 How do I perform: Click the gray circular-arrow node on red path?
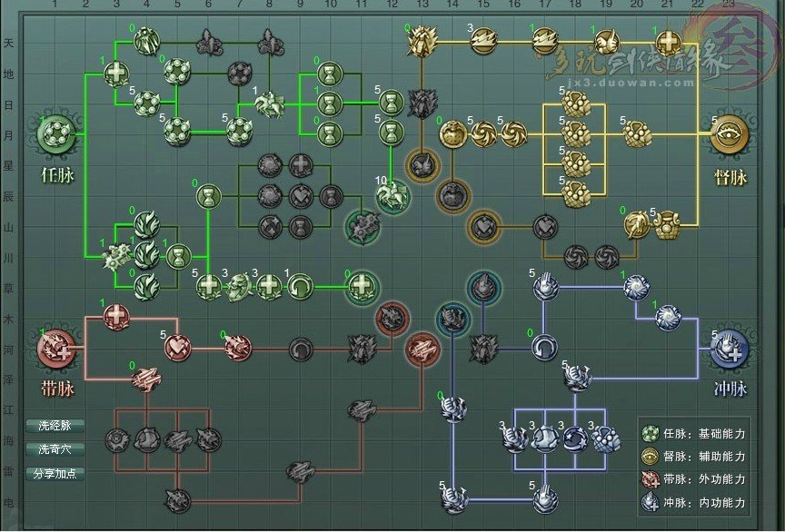(x=302, y=348)
